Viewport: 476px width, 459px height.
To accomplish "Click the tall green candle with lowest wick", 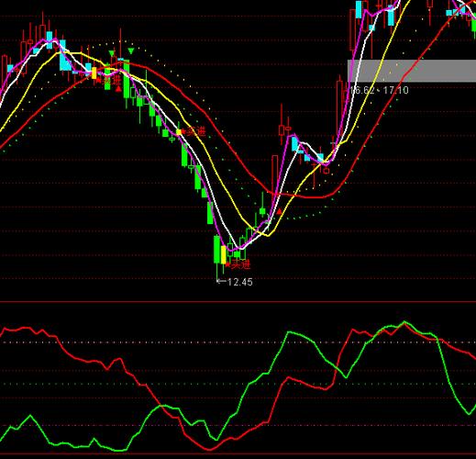I will click(x=217, y=249).
